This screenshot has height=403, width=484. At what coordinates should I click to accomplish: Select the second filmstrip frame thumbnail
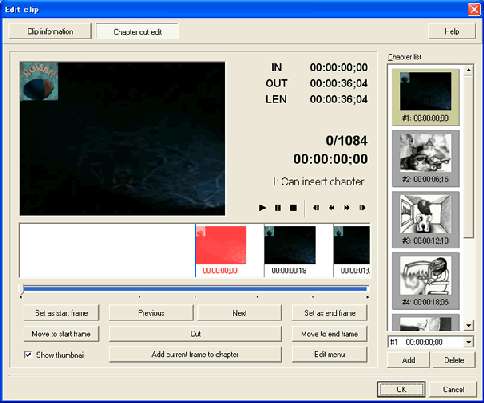click(290, 245)
